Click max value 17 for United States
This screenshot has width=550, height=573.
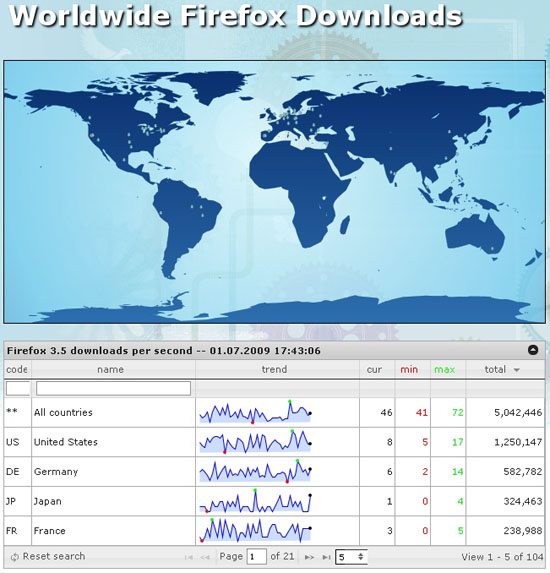pyautogui.click(x=458, y=443)
